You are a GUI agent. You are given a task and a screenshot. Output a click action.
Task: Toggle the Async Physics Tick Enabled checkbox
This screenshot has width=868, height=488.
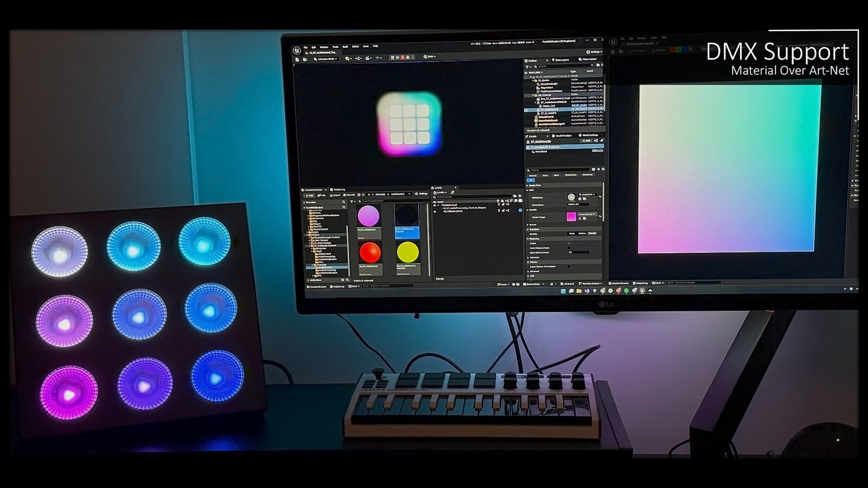pos(569,266)
